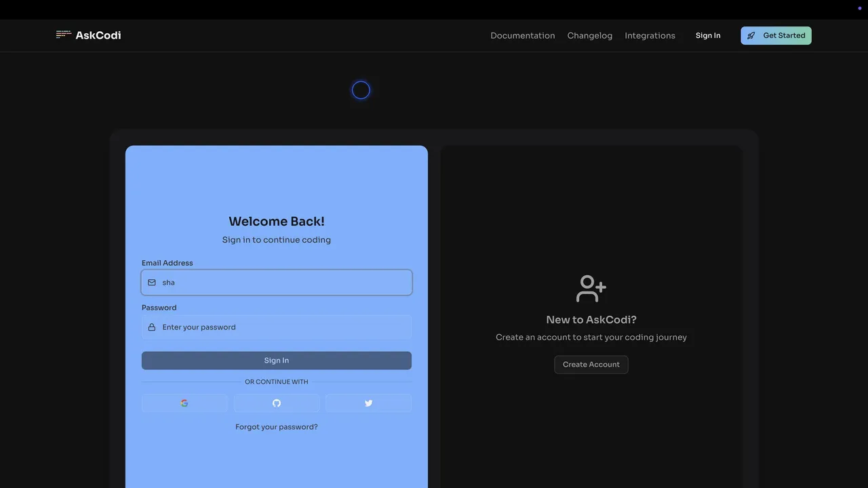
Task: Sign in with GitHub icon
Action: 277,403
